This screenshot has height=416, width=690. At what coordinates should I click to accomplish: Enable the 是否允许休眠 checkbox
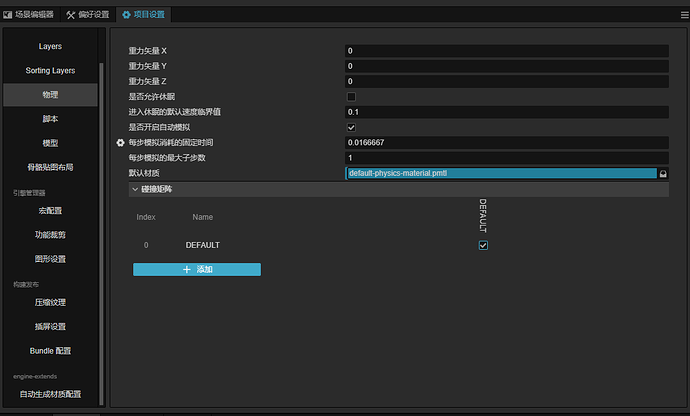point(351,97)
